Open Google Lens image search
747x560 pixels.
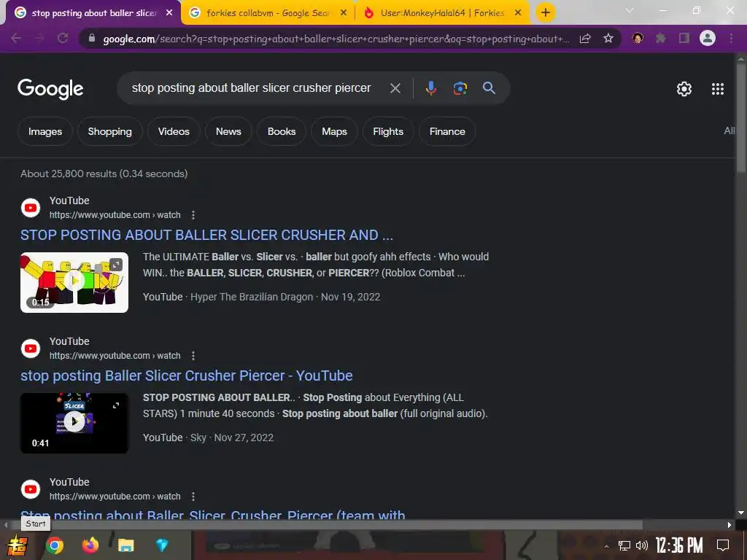click(460, 88)
